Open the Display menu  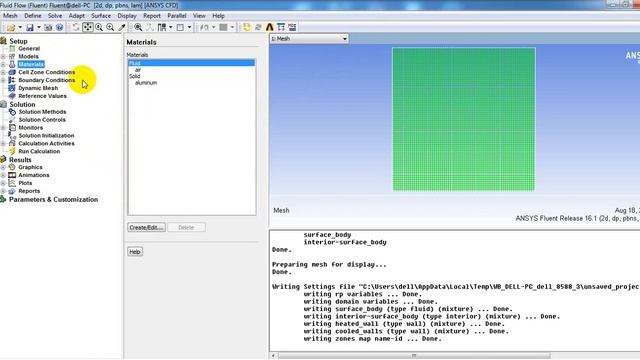(127, 16)
